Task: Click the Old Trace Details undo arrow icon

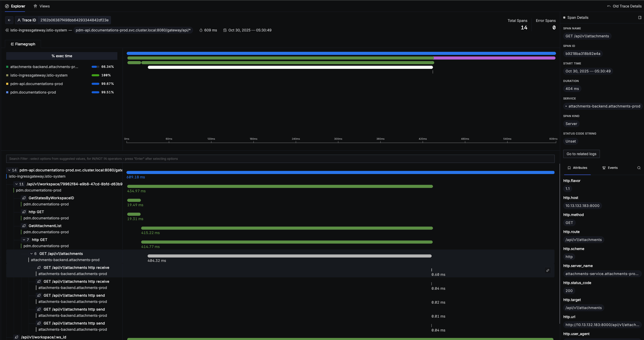Action: tap(609, 6)
